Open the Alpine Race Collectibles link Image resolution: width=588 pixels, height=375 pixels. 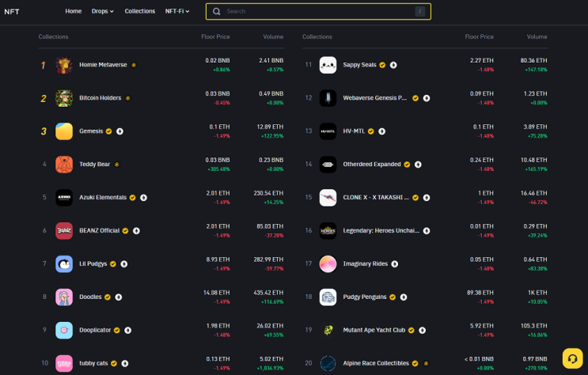[x=376, y=363]
